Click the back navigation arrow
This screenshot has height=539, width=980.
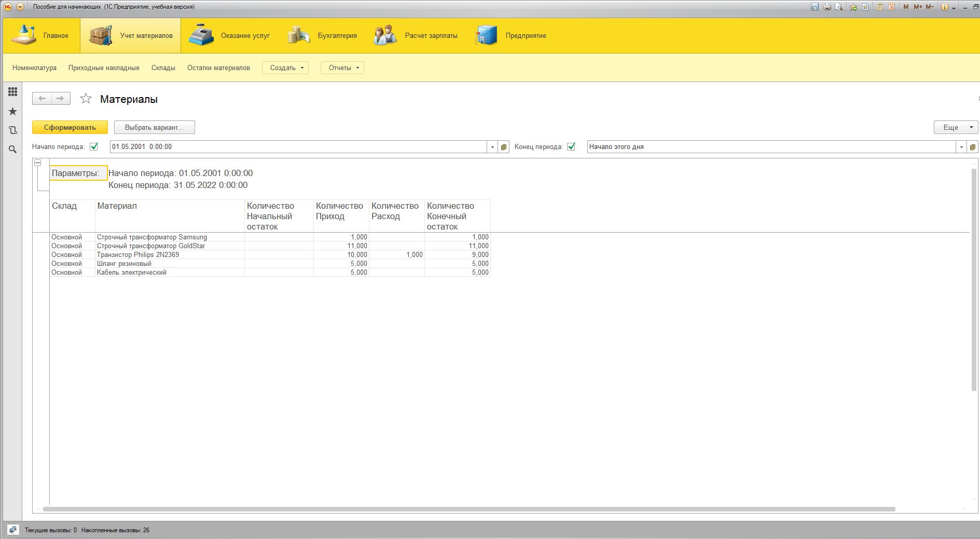[42, 99]
